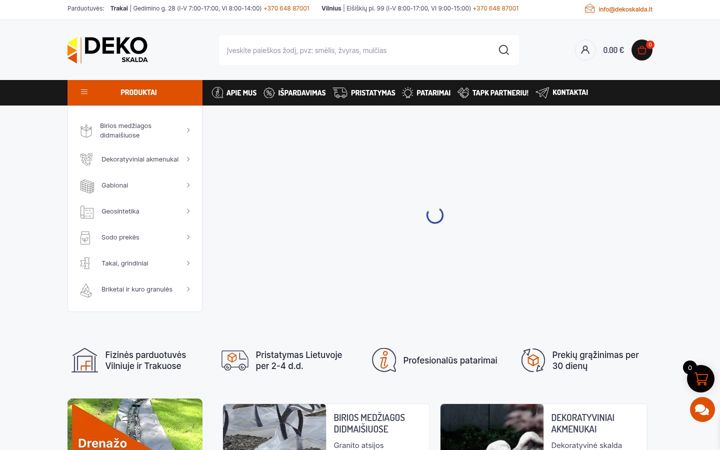Click into the search input field

pos(358,50)
